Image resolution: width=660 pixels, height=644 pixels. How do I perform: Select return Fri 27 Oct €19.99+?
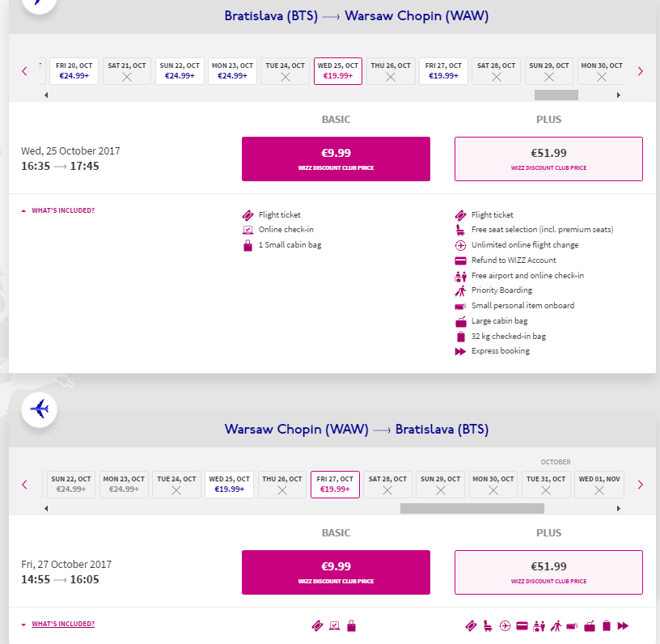click(335, 485)
